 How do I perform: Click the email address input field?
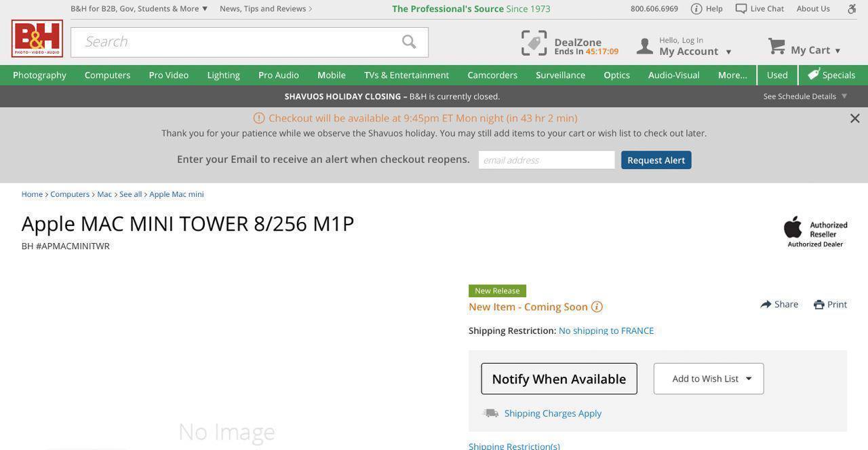pyautogui.click(x=547, y=160)
